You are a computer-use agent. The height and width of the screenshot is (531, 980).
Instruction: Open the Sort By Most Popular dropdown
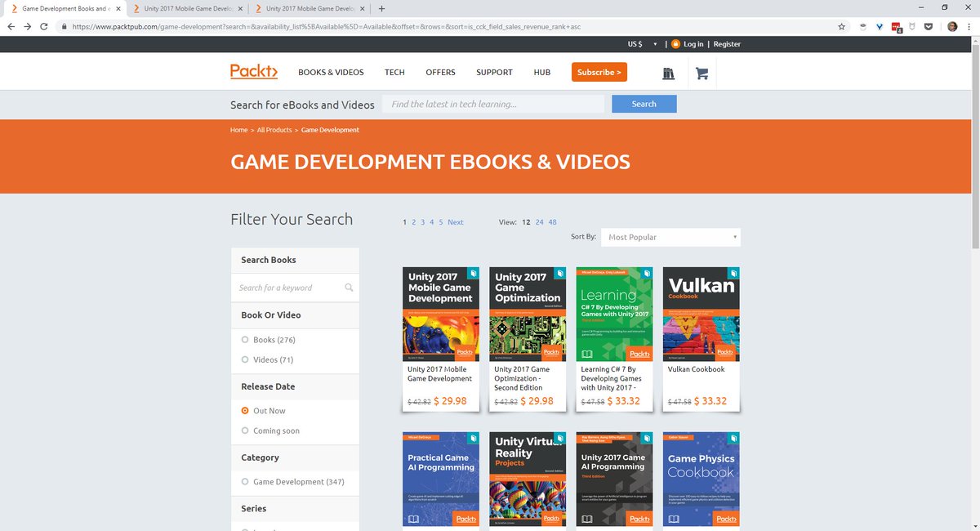pos(670,237)
